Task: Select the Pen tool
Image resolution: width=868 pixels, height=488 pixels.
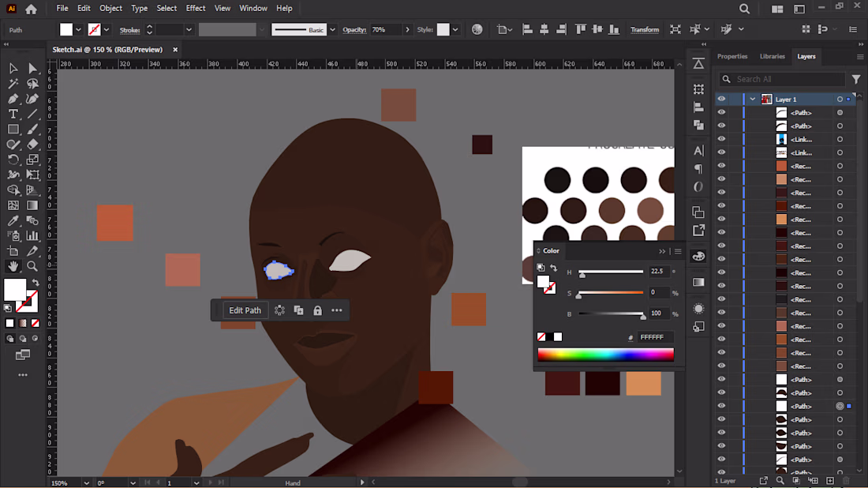Action: 13,99
